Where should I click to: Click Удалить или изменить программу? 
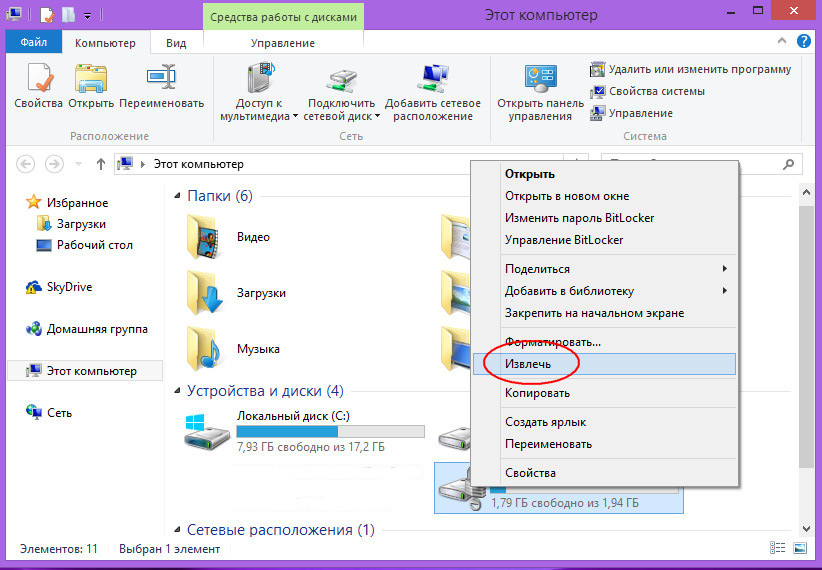[x=690, y=69]
